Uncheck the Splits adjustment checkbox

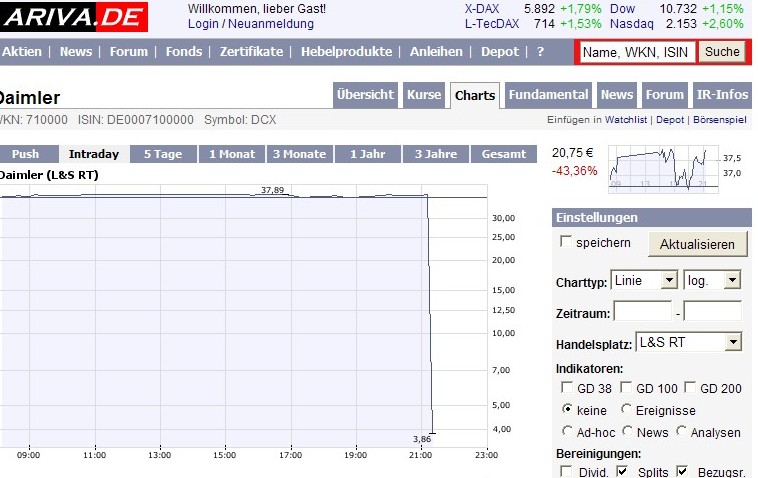622,471
